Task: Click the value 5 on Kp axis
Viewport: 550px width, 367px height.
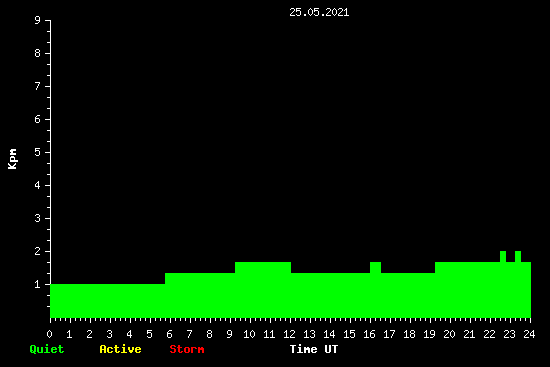Action: point(38,152)
